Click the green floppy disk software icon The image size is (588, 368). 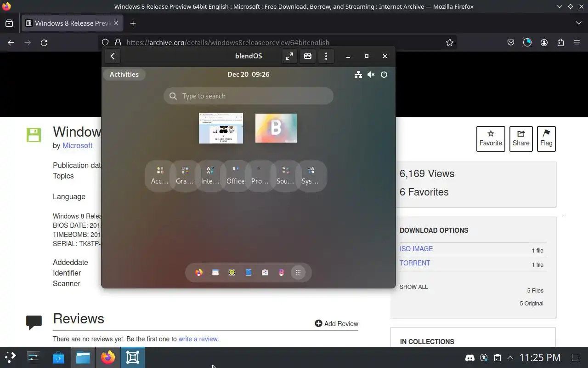click(x=34, y=135)
